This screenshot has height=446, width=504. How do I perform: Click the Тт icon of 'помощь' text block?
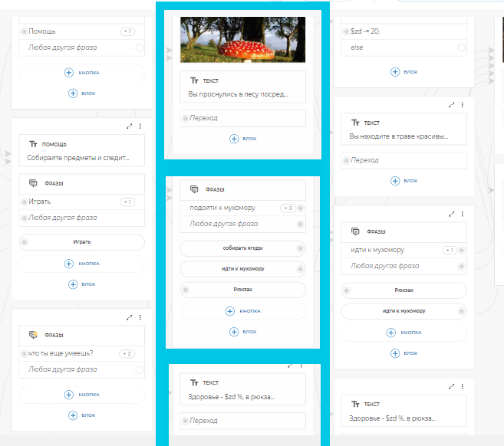(33, 144)
